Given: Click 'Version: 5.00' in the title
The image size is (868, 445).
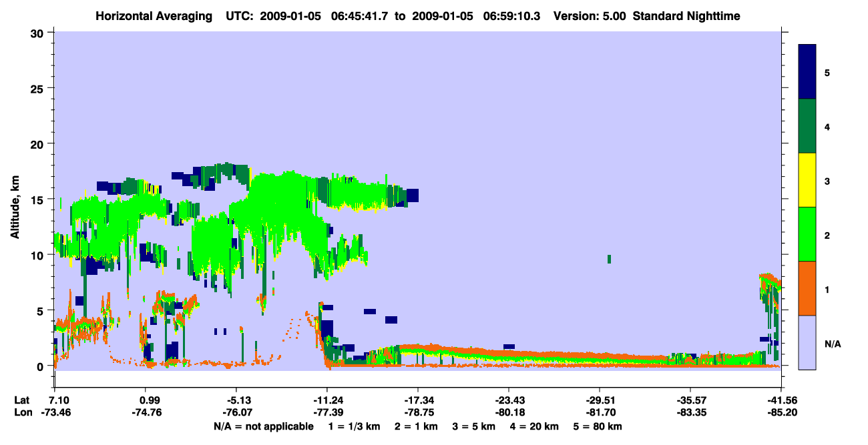Looking at the screenshot, I should click(x=589, y=16).
